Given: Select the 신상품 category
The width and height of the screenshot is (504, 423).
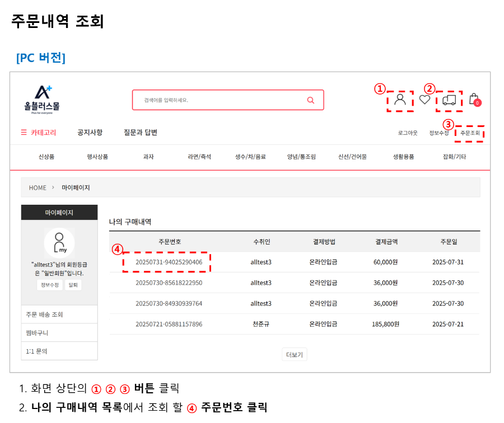Looking at the screenshot, I should click(46, 157).
